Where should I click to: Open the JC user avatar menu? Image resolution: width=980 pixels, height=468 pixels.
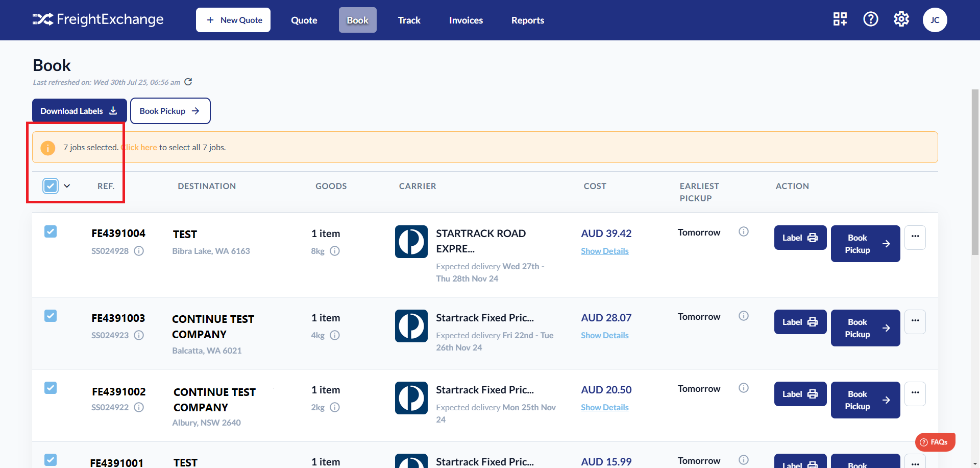coord(935,20)
